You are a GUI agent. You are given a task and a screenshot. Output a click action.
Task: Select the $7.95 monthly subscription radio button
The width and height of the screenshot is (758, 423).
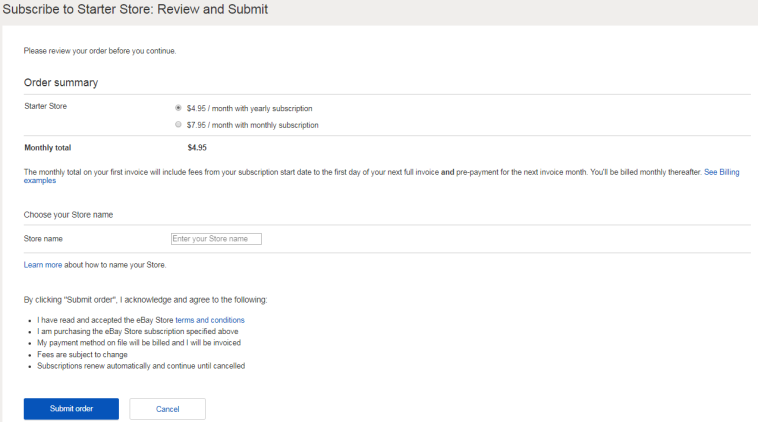tap(178, 125)
